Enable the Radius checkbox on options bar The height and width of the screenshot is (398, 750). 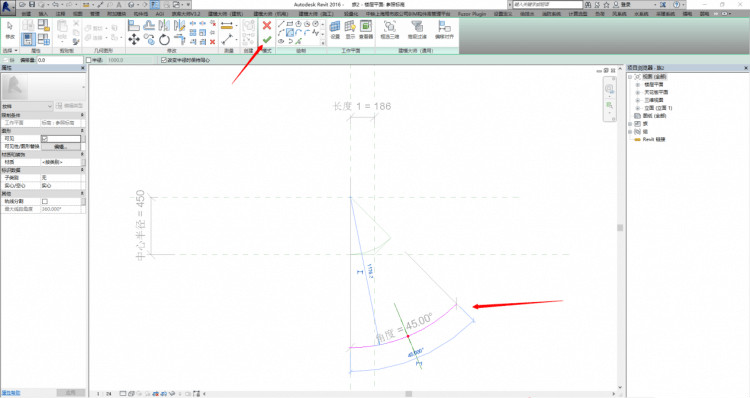[88, 60]
